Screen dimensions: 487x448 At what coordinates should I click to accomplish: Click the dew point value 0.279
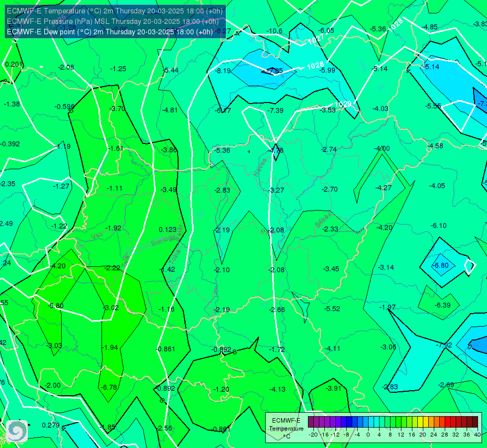[x=51, y=425]
